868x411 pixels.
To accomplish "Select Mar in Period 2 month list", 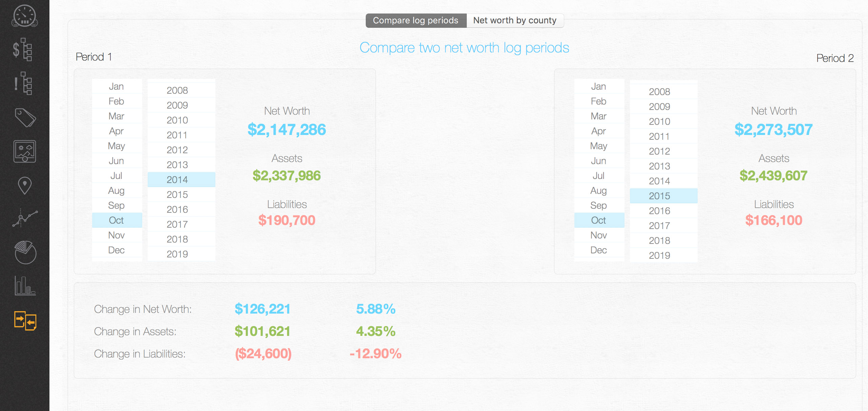I will pos(599,116).
